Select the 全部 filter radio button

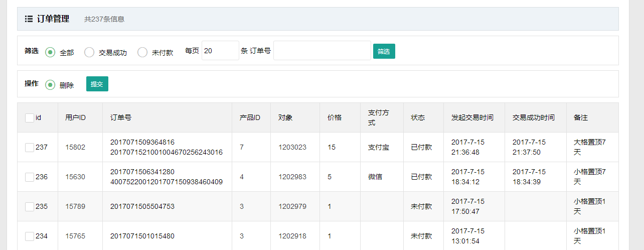click(x=50, y=52)
